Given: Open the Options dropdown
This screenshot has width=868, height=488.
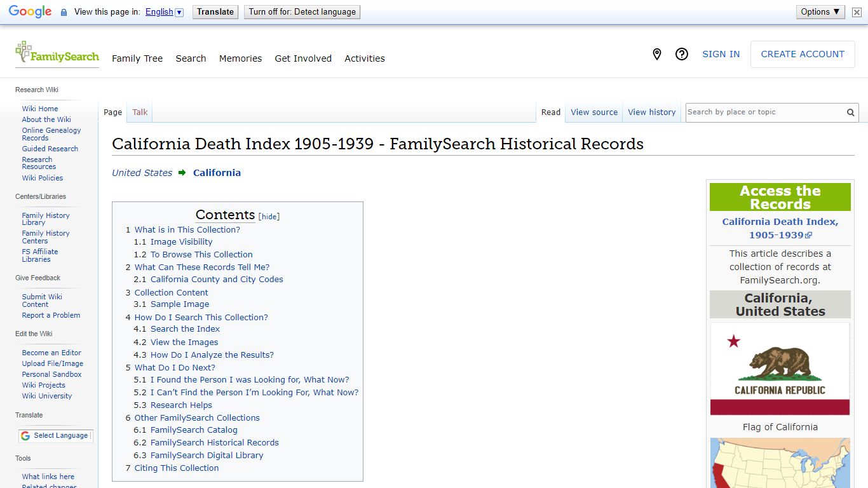Looking at the screenshot, I should click(x=820, y=12).
